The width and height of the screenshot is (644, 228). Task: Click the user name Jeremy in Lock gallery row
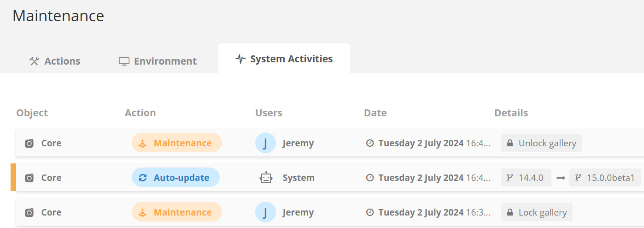[x=298, y=212]
